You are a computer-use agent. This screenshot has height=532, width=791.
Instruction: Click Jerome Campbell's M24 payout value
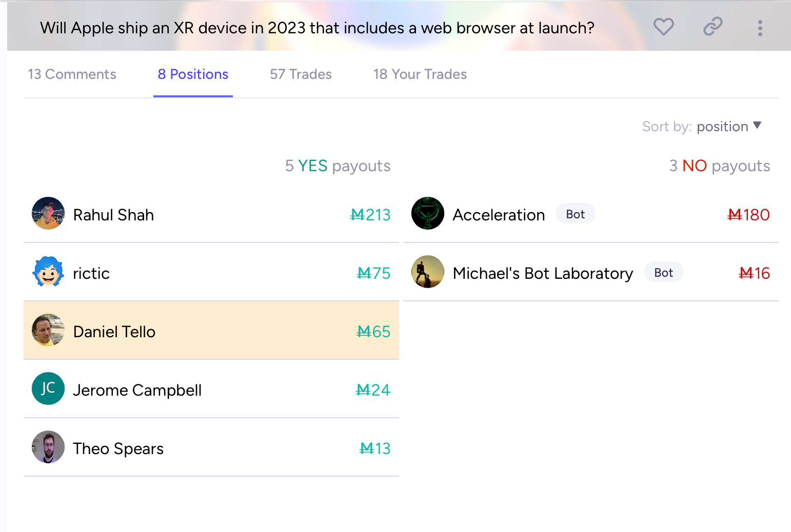click(x=373, y=390)
